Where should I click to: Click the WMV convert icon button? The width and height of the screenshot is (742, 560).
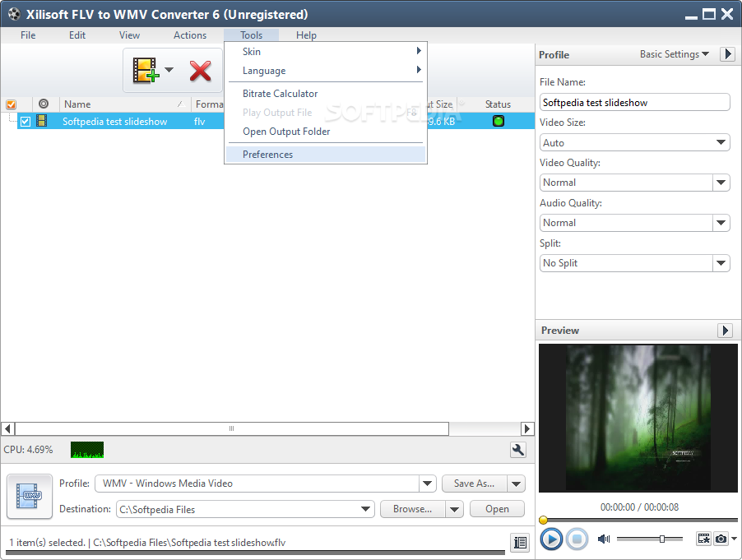pos(30,496)
